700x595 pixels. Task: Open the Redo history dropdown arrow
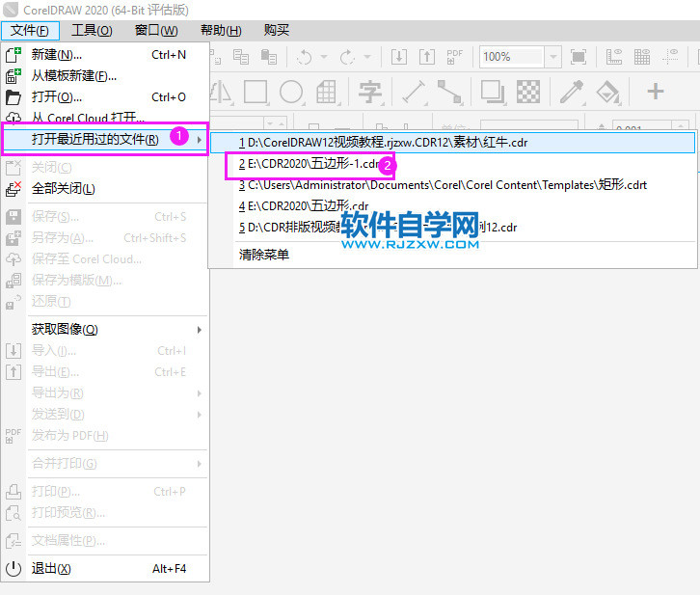[x=367, y=57]
